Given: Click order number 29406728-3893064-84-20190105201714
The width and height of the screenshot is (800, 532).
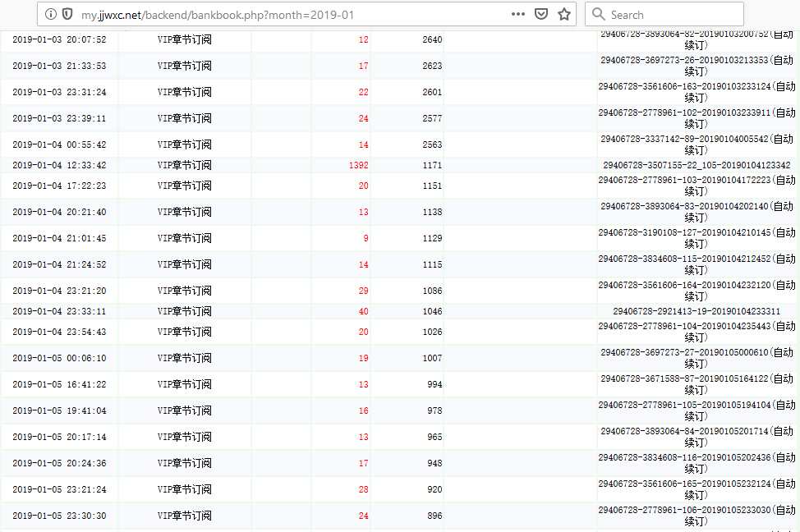Looking at the screenshot, I should (684, 431).
